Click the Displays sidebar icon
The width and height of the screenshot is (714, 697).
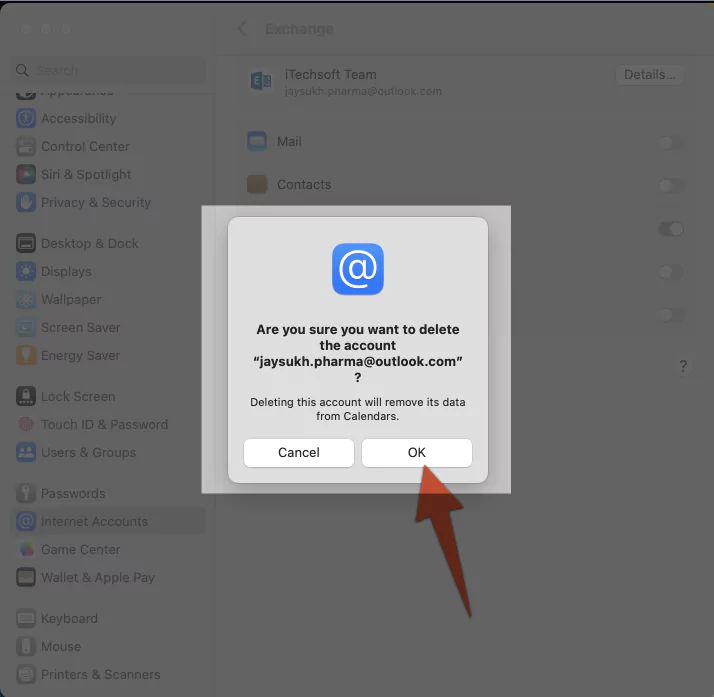[26, 272]
